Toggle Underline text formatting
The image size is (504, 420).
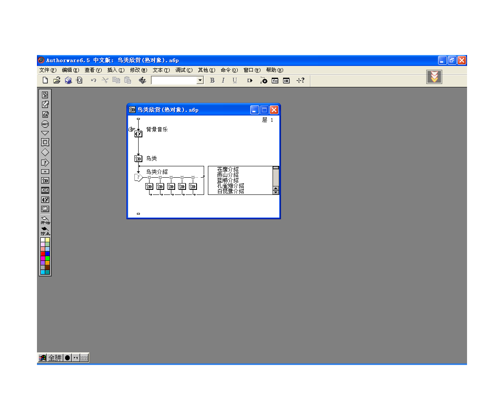[235, 80]
